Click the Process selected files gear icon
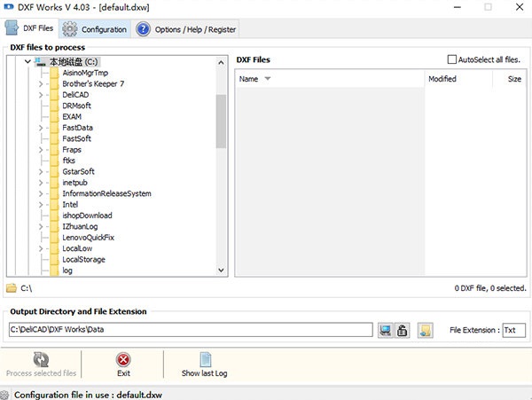Screen dimensions: 532x400 click(x=41, y=359)
